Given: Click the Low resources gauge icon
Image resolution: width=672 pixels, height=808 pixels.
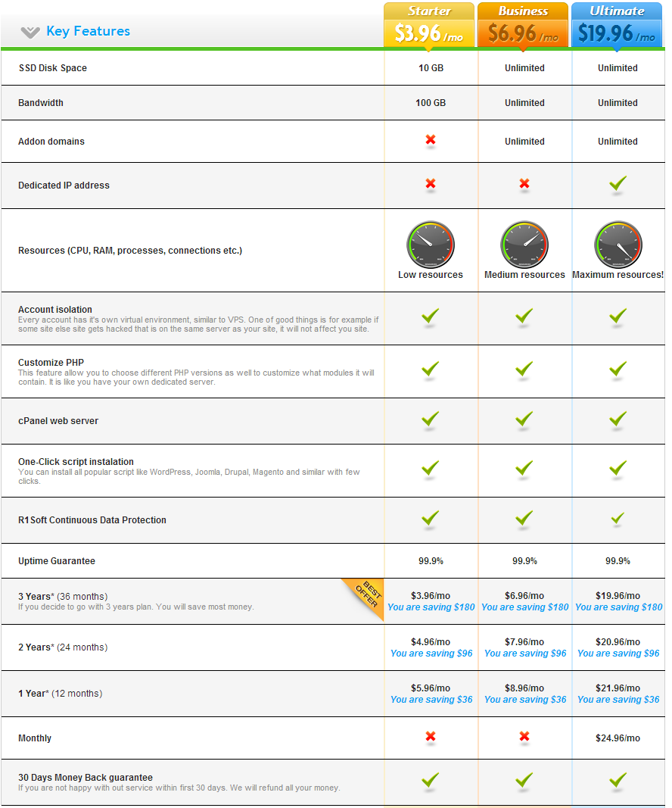Looking at the screenshot, I should pos(431,245).
